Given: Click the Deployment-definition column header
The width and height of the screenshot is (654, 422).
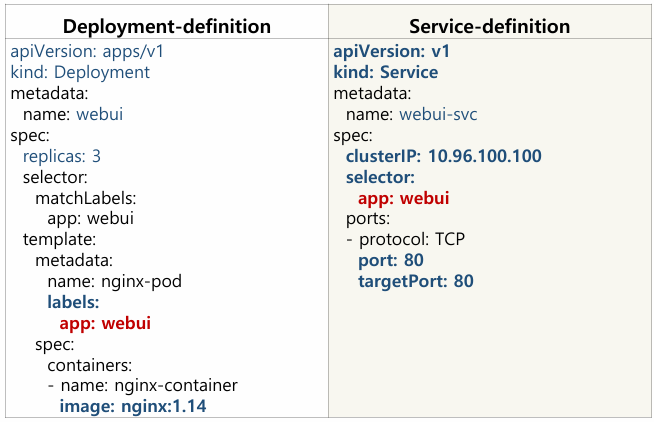Looking at the screenshot, I should [x=165, y=25].
